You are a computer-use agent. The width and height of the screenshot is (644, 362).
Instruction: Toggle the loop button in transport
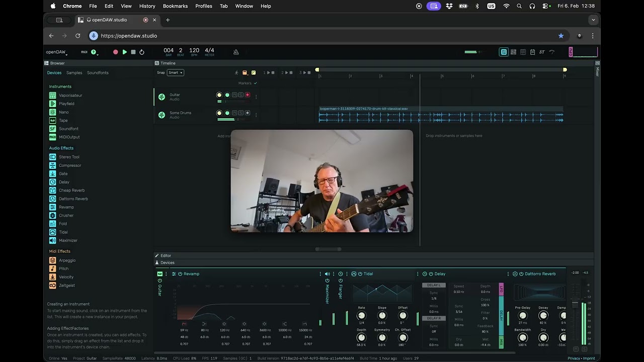click(142, 52)
